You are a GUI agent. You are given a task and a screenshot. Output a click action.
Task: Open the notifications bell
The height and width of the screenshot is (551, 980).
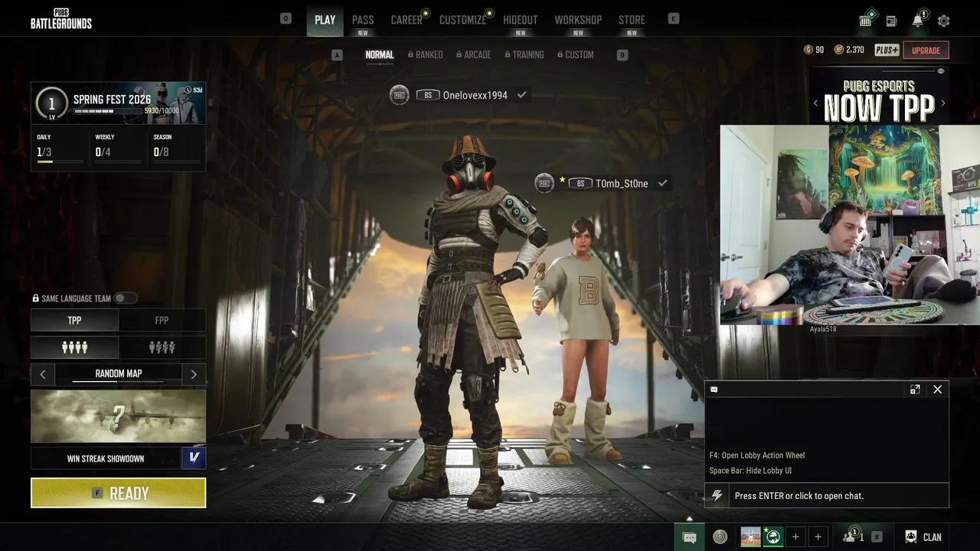(x=918, y=20)
